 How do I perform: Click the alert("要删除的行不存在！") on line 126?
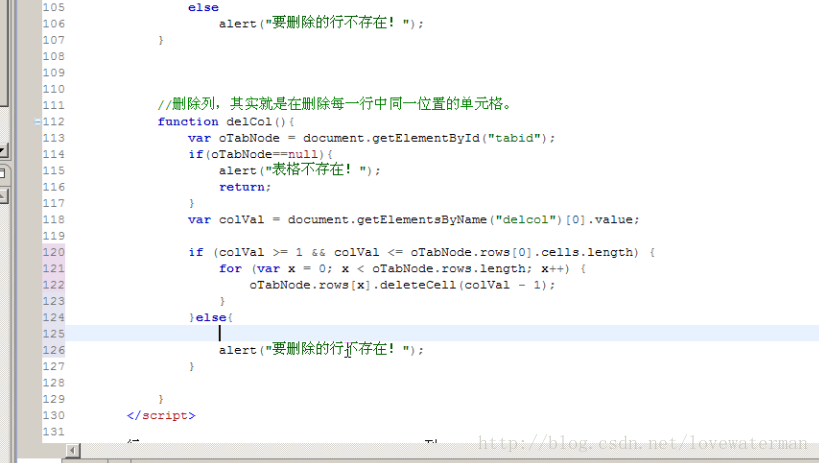coord(321,349)
